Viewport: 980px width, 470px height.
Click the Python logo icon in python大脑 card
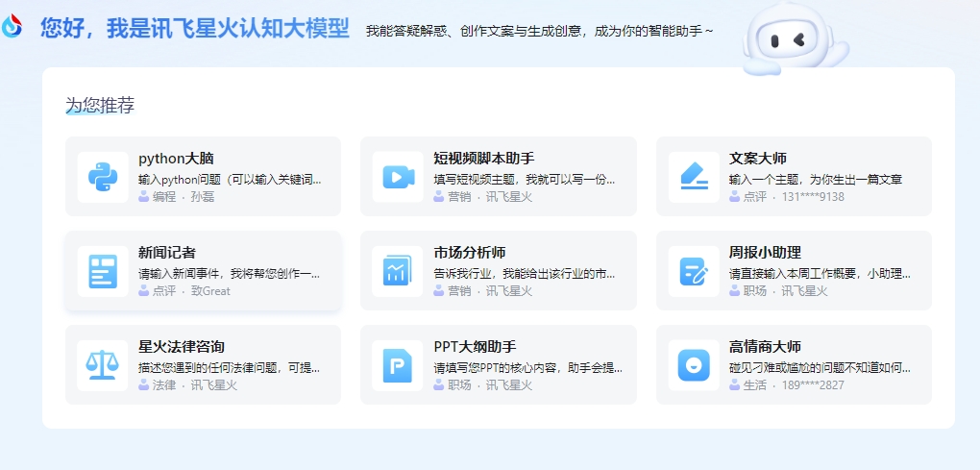click(103, 177)
